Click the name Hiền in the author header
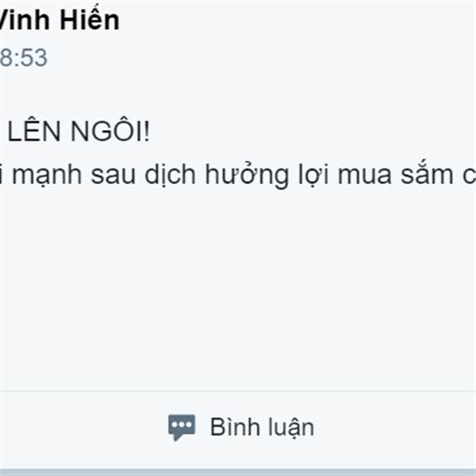Screen dimensions: 476x476 pyautogui.click(x=90, y=20)
